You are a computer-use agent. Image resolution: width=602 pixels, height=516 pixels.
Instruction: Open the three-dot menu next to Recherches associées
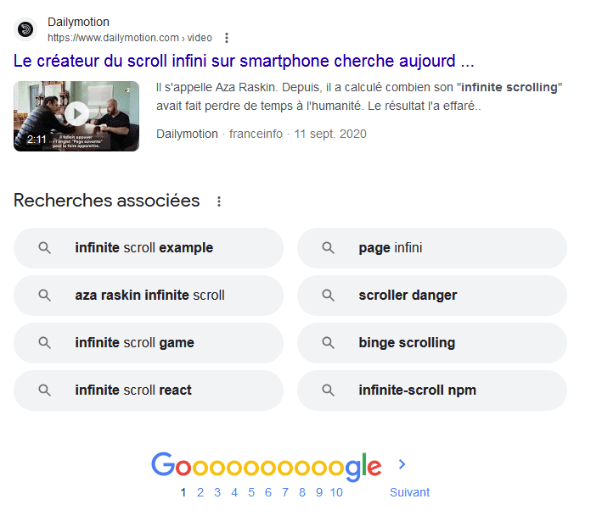(219, 201)
